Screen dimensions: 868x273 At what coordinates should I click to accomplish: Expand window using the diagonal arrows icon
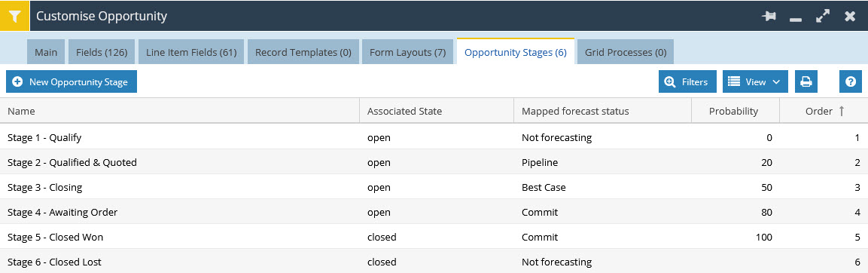click(823, 16)
